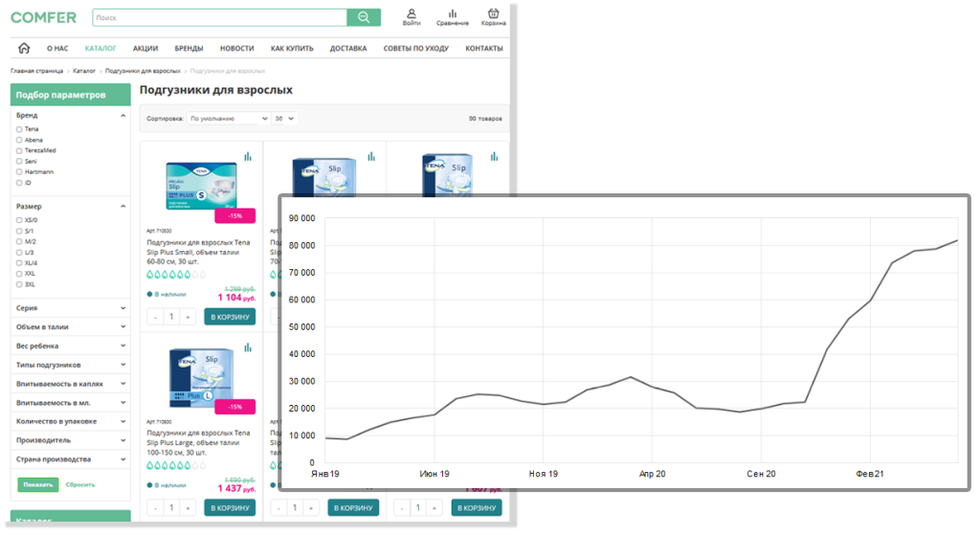Open the ДОСТАВКА menu item
980x536 pixels.
348,48
